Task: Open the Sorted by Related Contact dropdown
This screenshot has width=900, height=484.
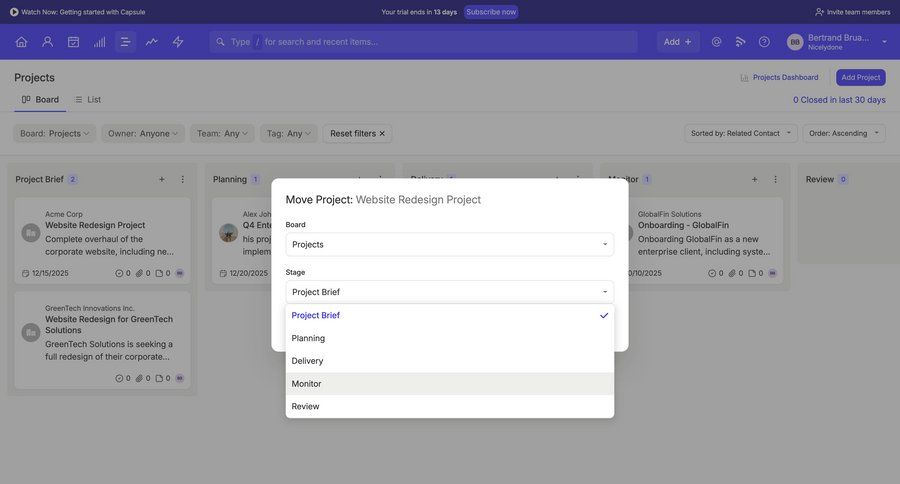Action: (x=741, y=133)
